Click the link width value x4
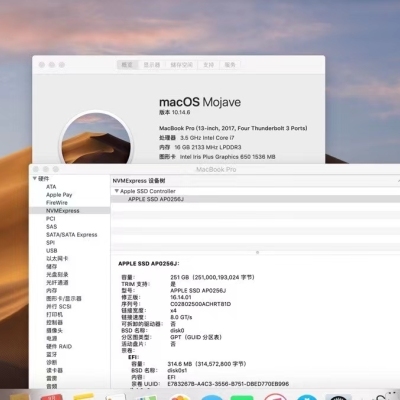This screenshot has width=400, height=400. pos(173,311)
